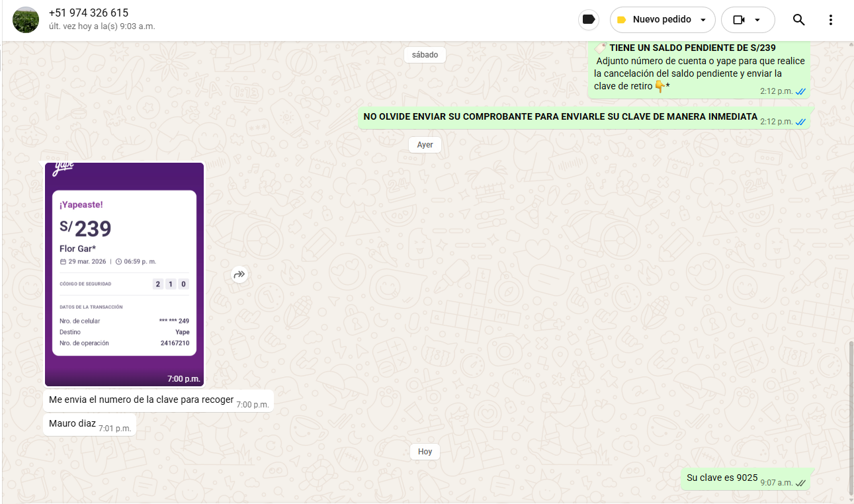Screen dimensions: 854x504
Task: Select the 'Mauro diaz' message bubble
Action: pyautogui.click(x=73, y=424)
